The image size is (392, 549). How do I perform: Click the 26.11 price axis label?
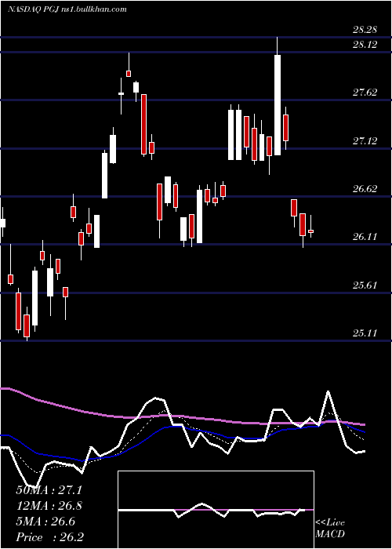(x=365, y=237)
